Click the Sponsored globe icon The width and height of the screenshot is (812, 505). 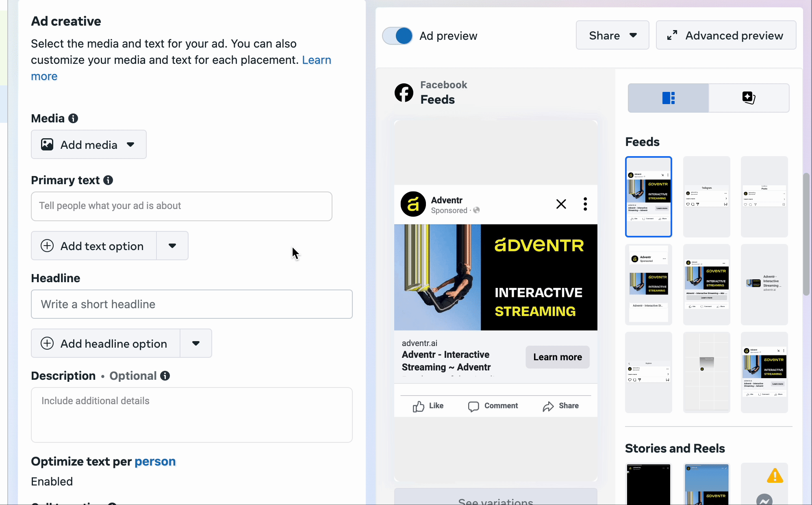pos(477,210)
